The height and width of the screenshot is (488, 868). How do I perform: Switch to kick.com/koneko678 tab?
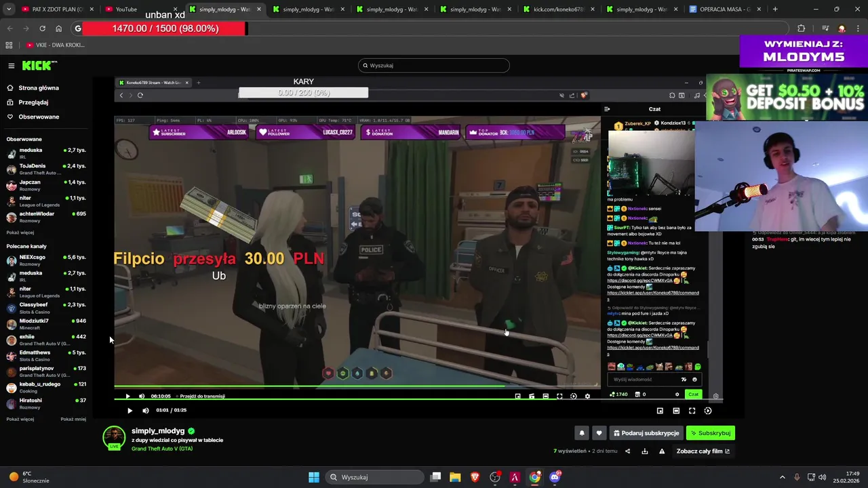(559, 9)
